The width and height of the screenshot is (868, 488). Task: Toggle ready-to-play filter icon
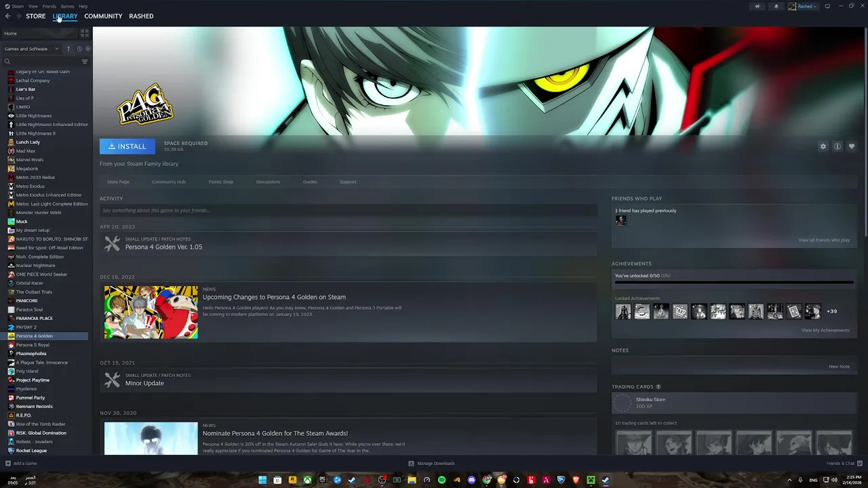pos(88,49)
